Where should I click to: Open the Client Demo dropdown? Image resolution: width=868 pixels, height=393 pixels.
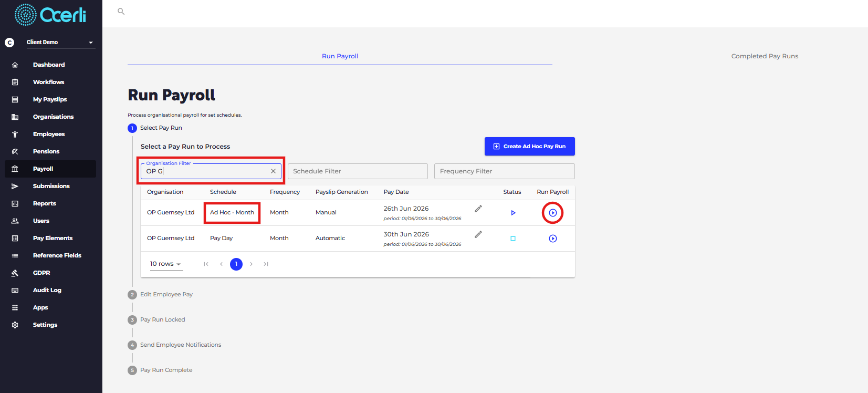pyautogui.click(x=60, y=42)
